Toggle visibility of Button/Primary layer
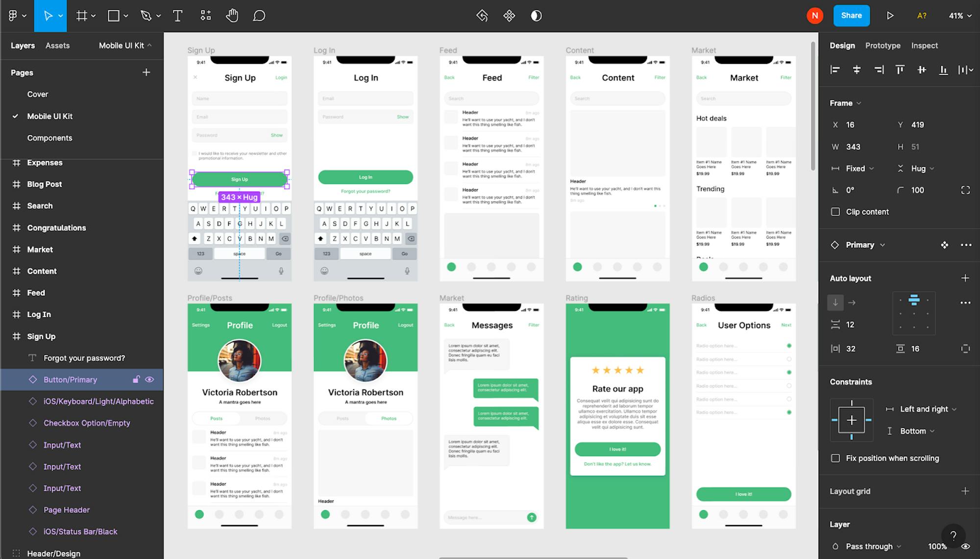Screen dimensions: 980x559 (150, 380)
